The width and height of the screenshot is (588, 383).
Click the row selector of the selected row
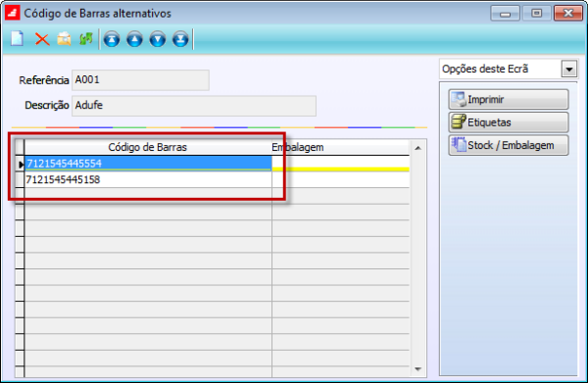20,164
